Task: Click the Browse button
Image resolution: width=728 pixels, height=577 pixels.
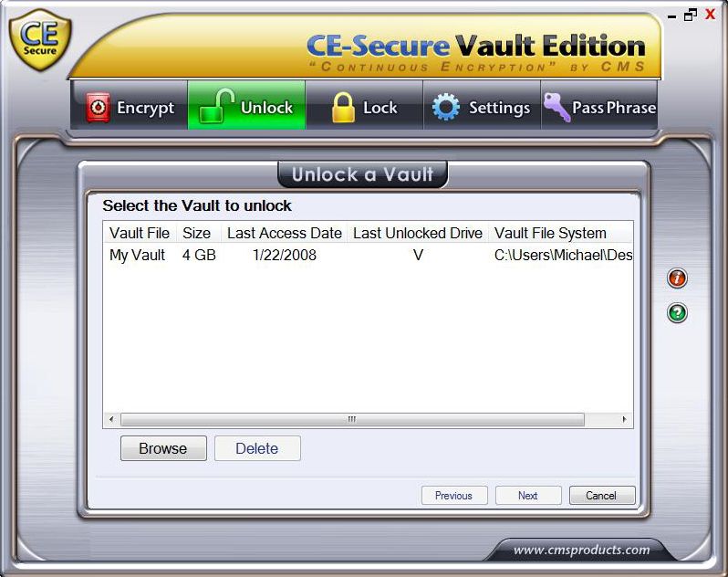Action: [x=163, y=448]
